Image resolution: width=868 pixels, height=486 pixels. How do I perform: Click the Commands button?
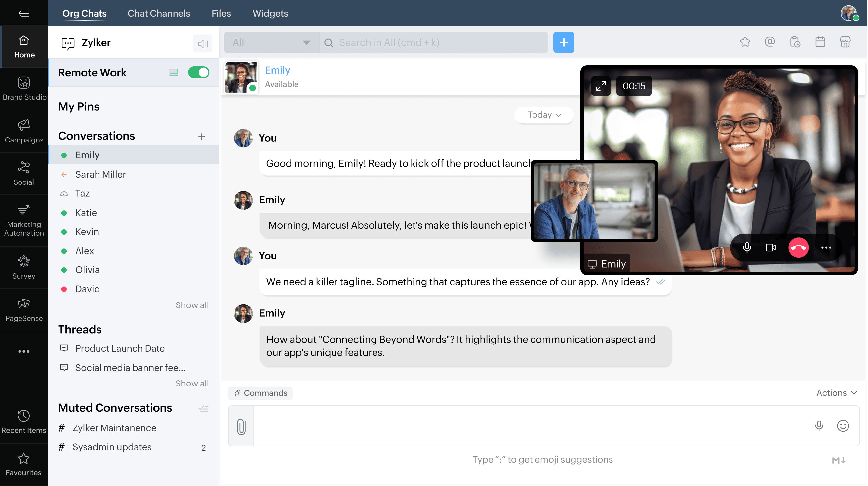pyautogui.click(x=260, y=393)
